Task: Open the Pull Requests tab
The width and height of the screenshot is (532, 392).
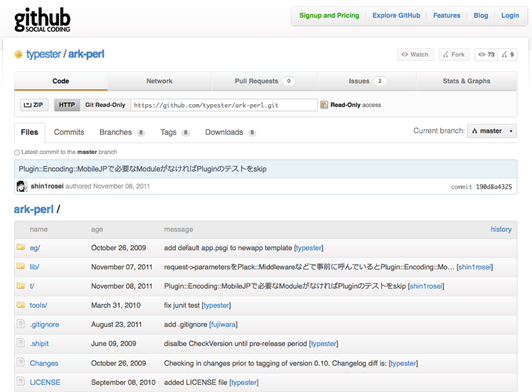Action: [264, 81]
